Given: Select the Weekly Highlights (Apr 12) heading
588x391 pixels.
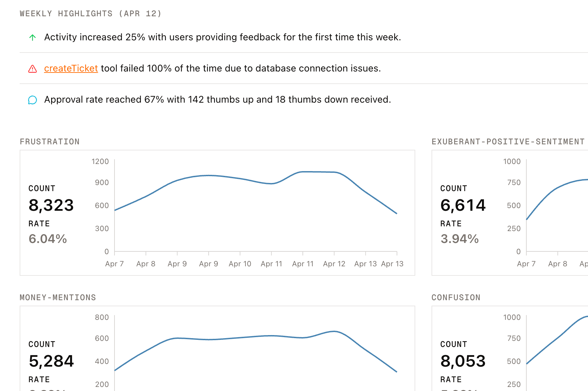Looking at the screenshot, I should click(x=90, y=14).
